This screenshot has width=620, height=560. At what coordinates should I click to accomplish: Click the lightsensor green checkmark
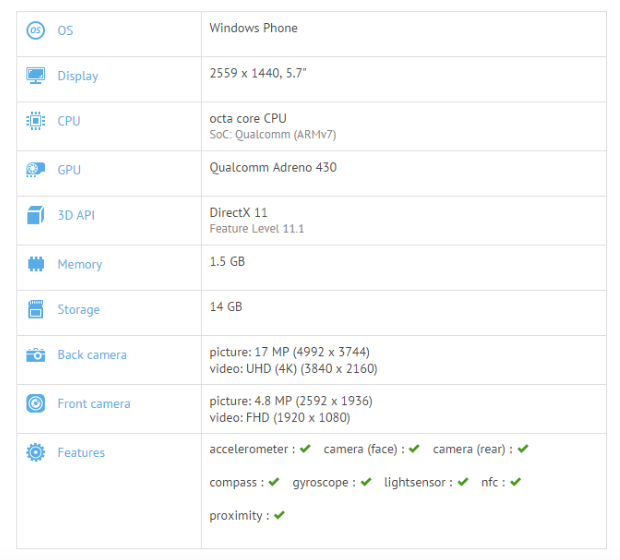coord(462,482)
